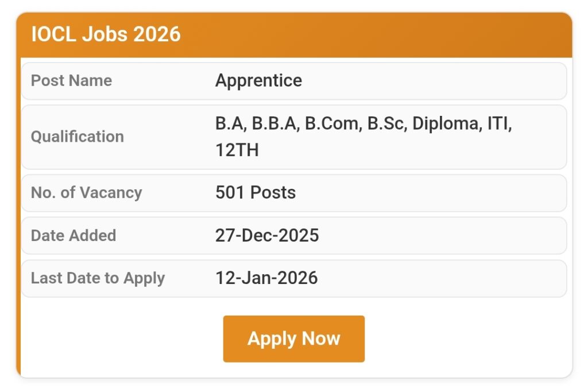Select the Post Name label
Viewport: 588px width, 389px height.
tap(71, 80)
